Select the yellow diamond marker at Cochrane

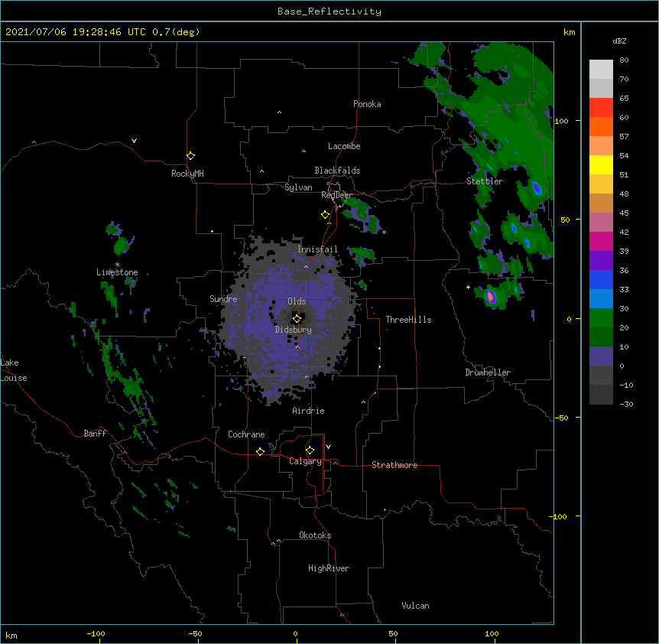pyautogui.click(x=260, y=451)
